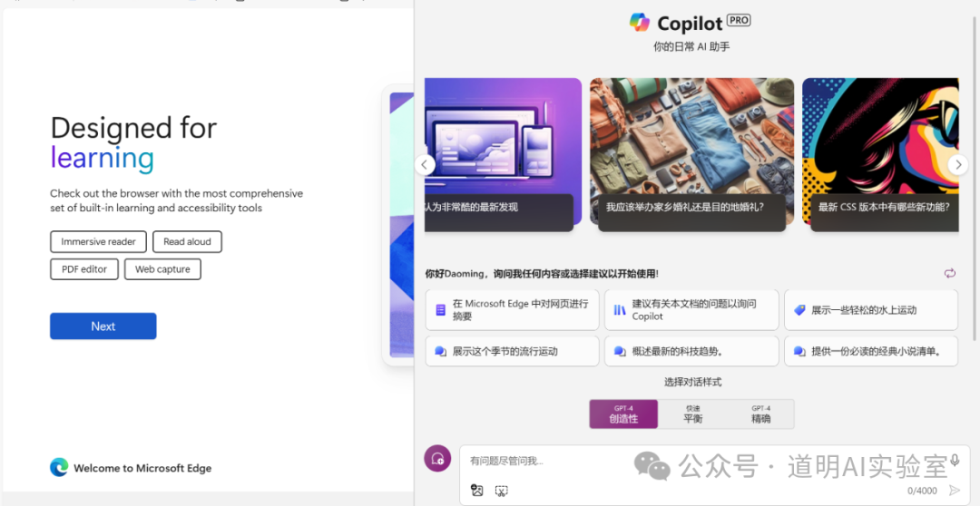Click the PRO badge beside Copilot

(739, 21)
